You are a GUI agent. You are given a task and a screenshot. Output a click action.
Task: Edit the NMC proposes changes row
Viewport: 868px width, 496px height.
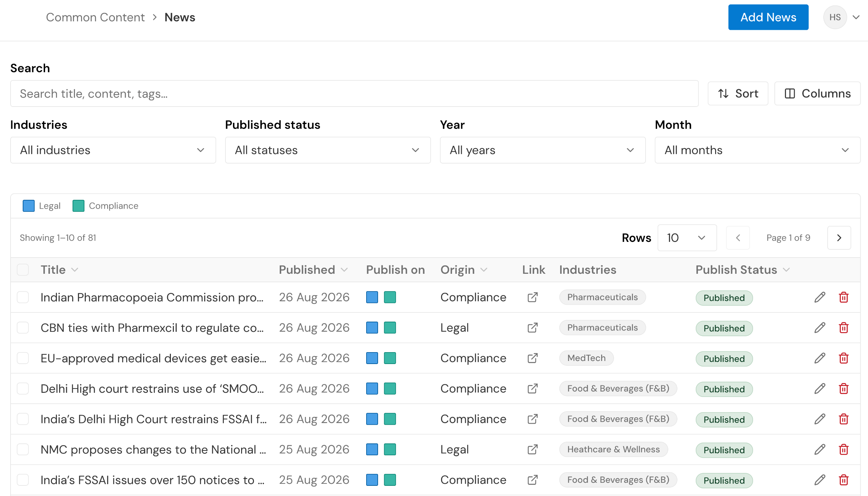[x=820, y=449]
